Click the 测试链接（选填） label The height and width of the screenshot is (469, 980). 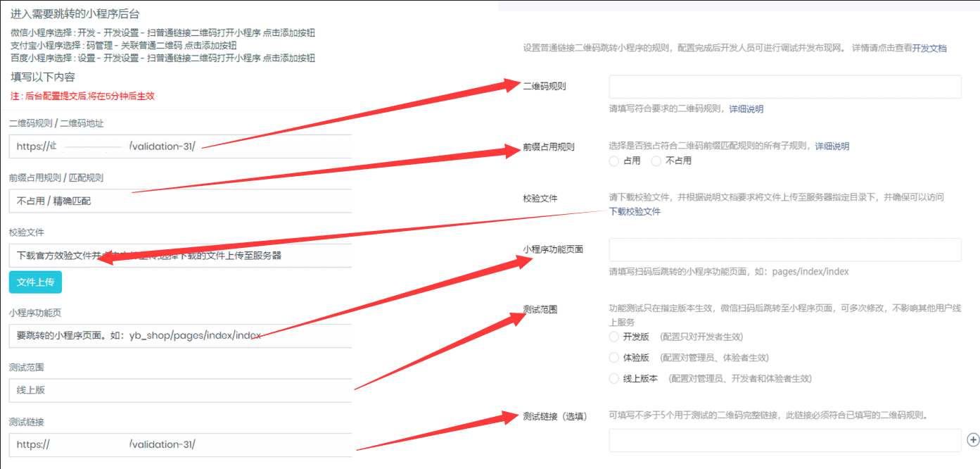click(555, 415)
